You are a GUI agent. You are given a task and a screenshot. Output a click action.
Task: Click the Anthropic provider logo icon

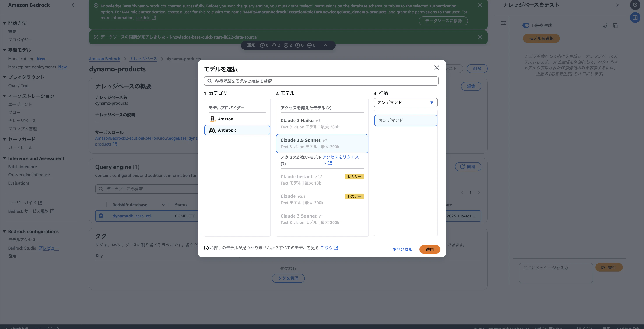[x=212, y=130]
